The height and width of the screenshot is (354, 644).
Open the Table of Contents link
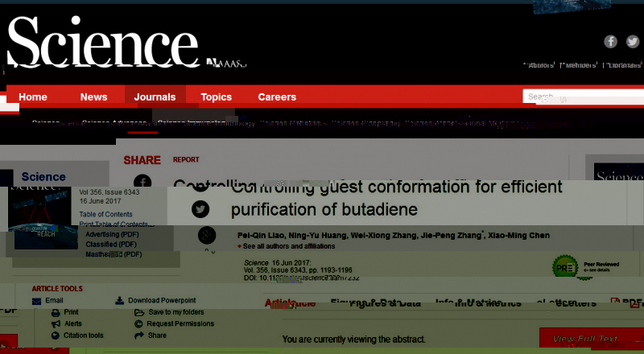(x=105, y=214)
